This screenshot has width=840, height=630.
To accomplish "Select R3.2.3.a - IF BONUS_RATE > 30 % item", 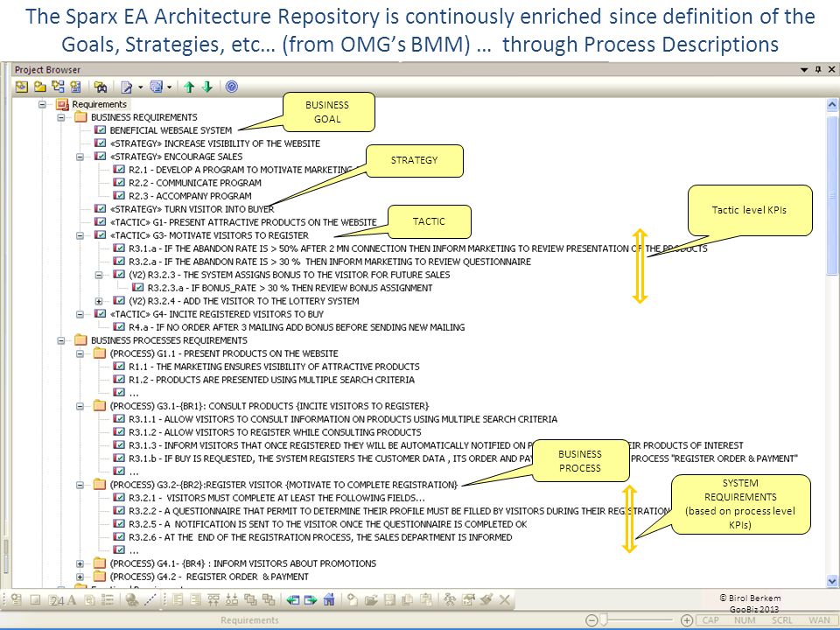I will click(x=290, y=288).
